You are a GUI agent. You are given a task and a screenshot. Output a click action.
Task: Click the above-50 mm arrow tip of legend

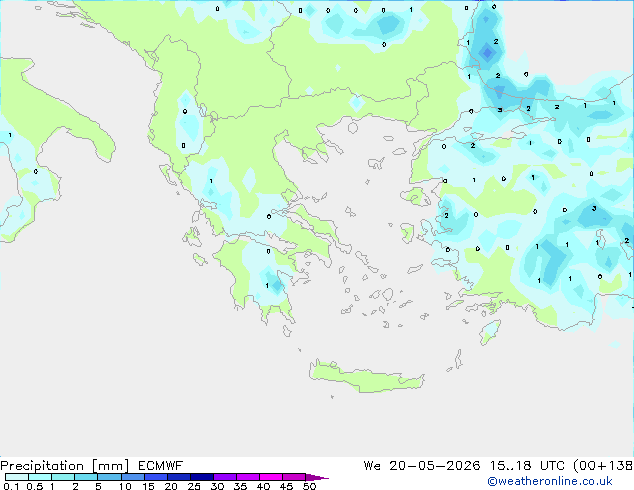pyautogui.click(x=317, y=478)
